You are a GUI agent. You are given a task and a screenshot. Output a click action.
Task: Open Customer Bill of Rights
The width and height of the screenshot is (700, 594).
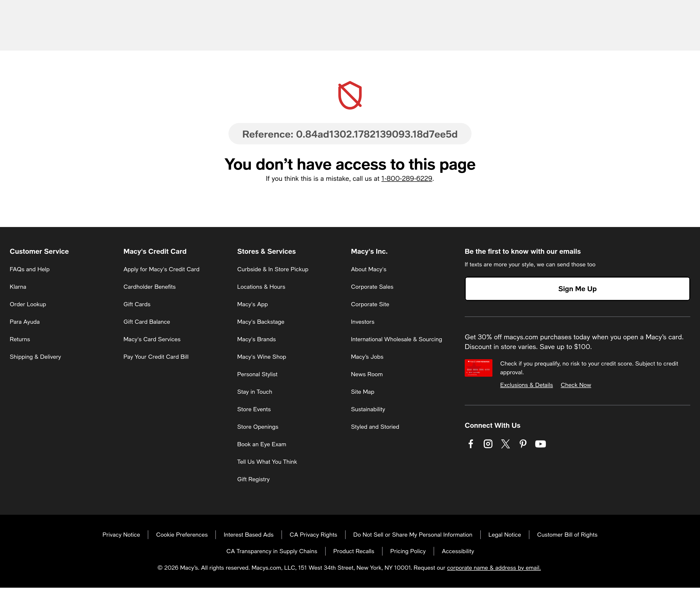tap(567, 534)
